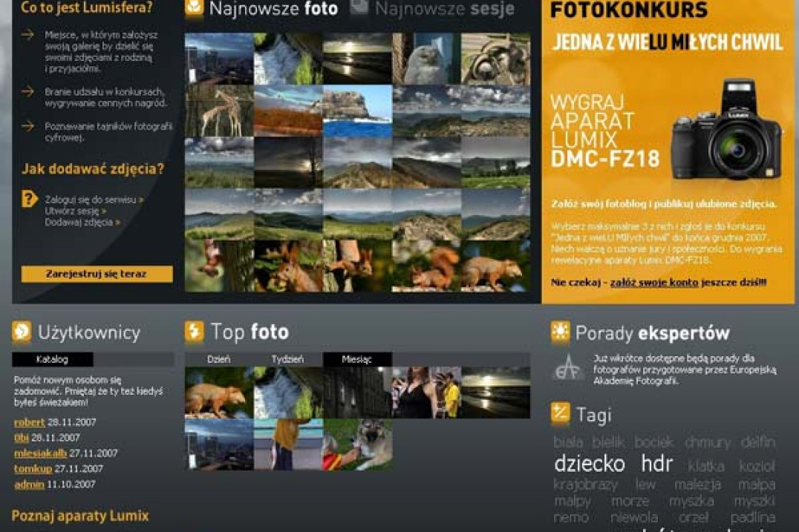This screenshot has height=532, width=799.
Task: Click the 'malezja' tag
Action: 697,485
